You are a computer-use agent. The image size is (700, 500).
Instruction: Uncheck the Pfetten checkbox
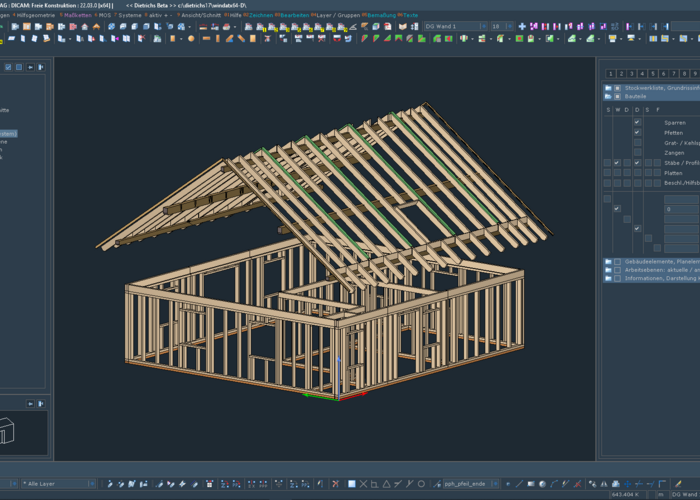click(637, 133)
